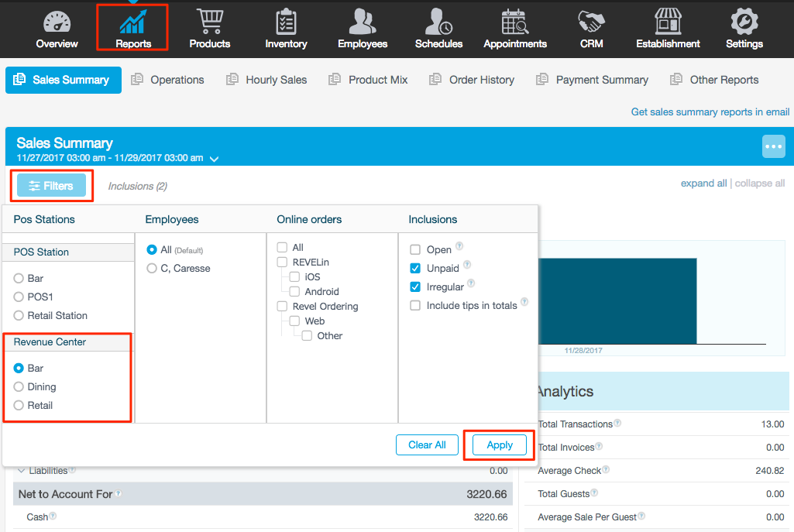Image resolution: width=794 pixels, height=532 pixels.
Task: Open the Establishment storefront icon
Action: 668,22
